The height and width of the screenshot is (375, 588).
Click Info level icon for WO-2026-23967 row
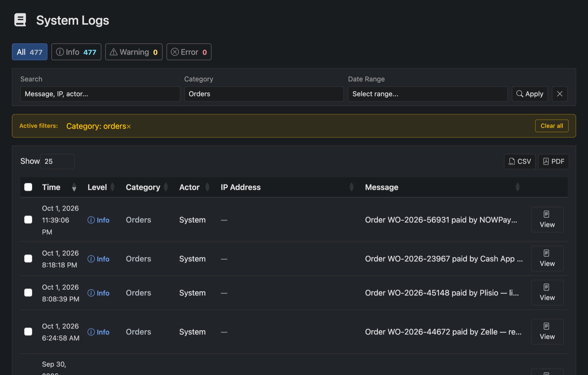click(x=91, y=259)
